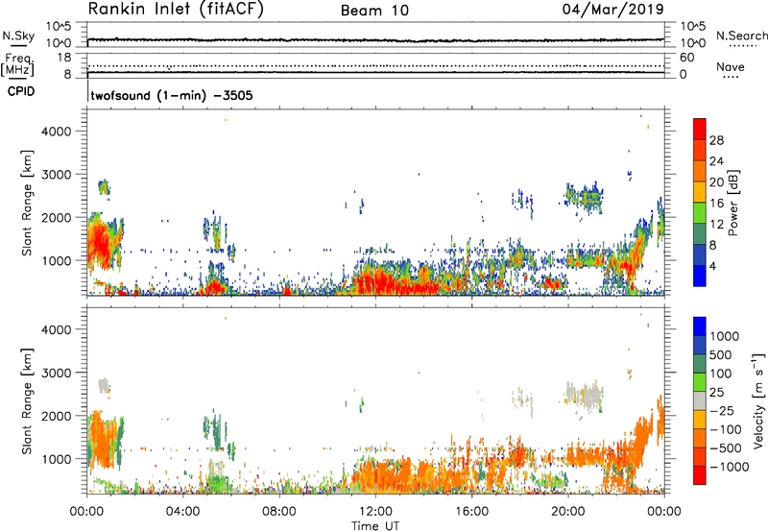Click the "Time UT" axis title
768x532 pixels.
[x=375, y=526]
